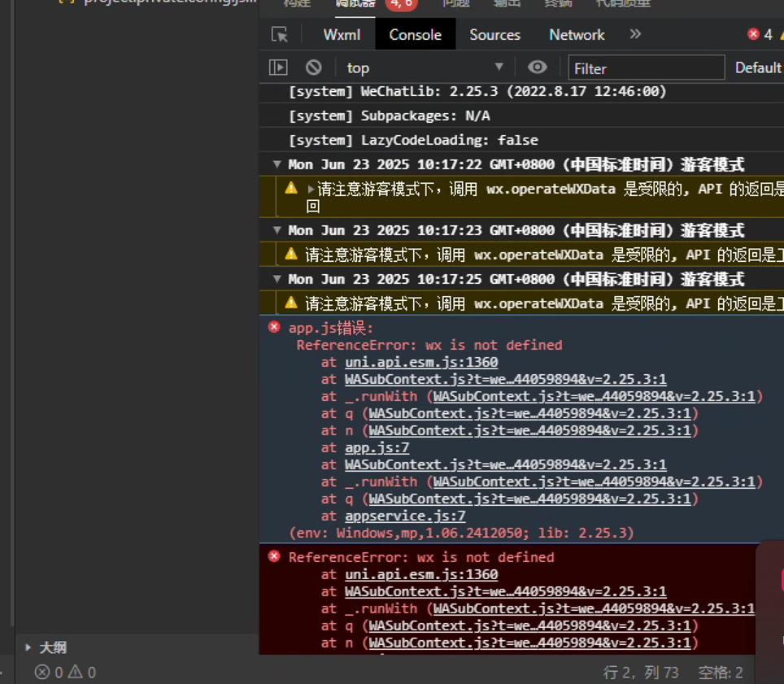Viewport: 784px width, 684px height.
Task: Collapse the 10:17:22 游客模式 log group
Action: 277,164
